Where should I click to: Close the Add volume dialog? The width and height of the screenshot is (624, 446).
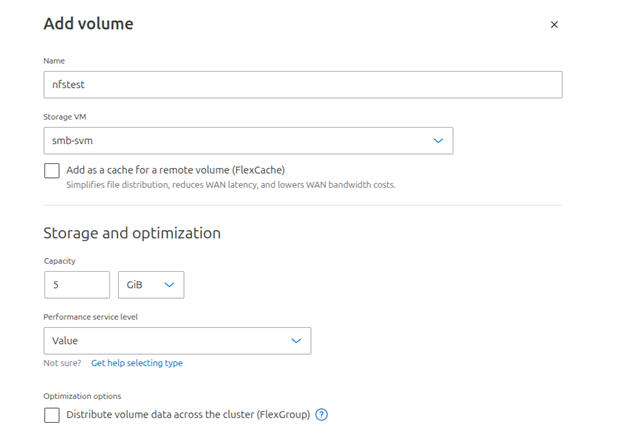(x=554, y=25)
